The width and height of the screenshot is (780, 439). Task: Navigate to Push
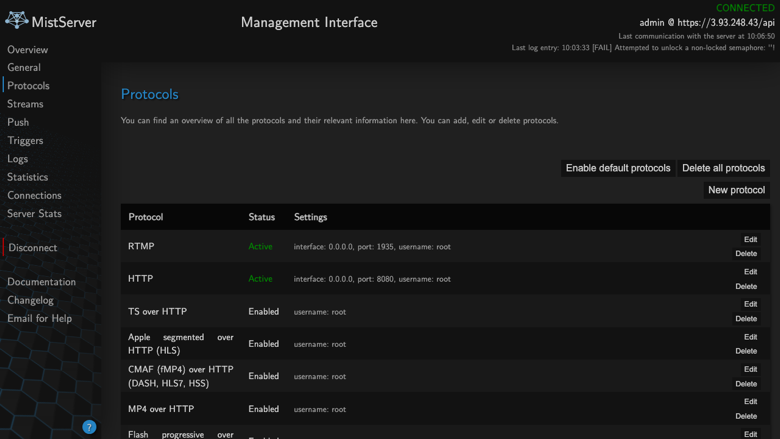(18, 122)
